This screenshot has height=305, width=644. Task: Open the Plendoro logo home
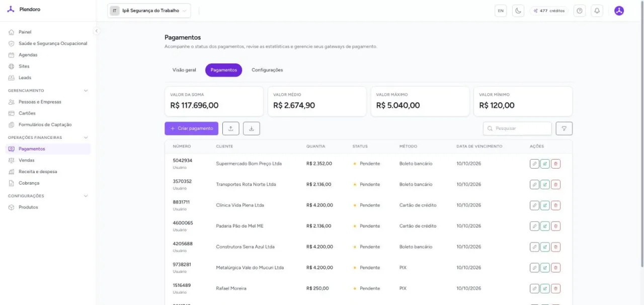pyautogui.click(x=24, y=10)
